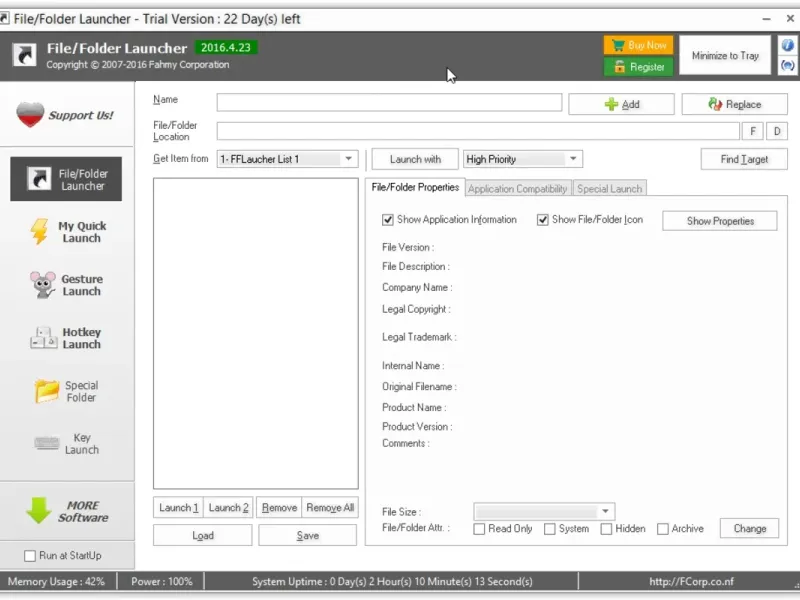This screenshot has height=600, width=800.
Task: Close the File/Folder Launcher window
Action: (x=790, y=19)
